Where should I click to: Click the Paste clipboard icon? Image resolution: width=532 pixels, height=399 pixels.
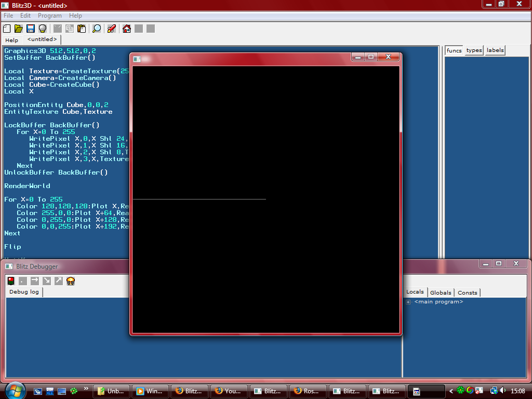(x=82, y=29)
